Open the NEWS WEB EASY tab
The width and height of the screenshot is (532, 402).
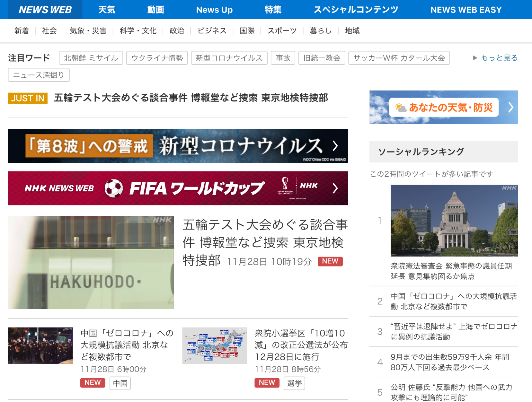tap(466, 10)
